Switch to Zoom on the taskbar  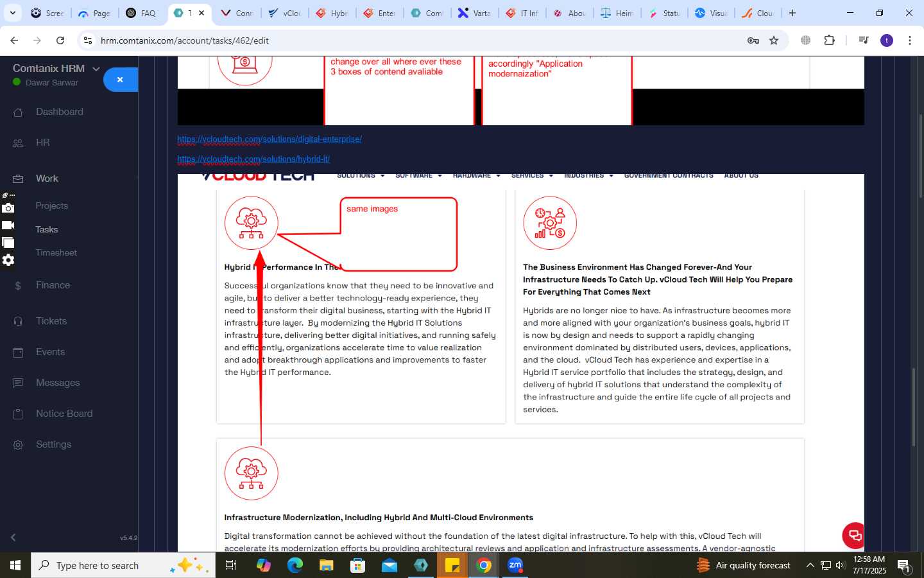515,565
